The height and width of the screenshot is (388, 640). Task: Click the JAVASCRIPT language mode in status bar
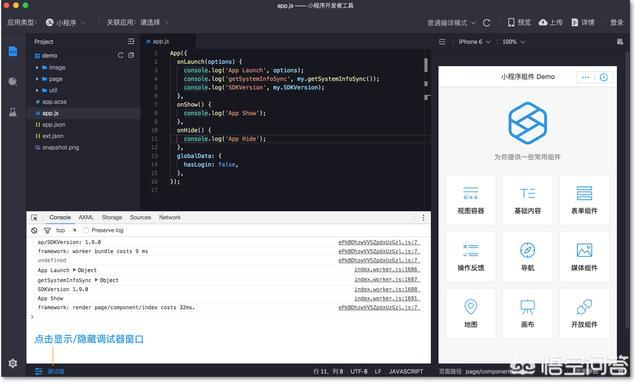click(406, 372)
